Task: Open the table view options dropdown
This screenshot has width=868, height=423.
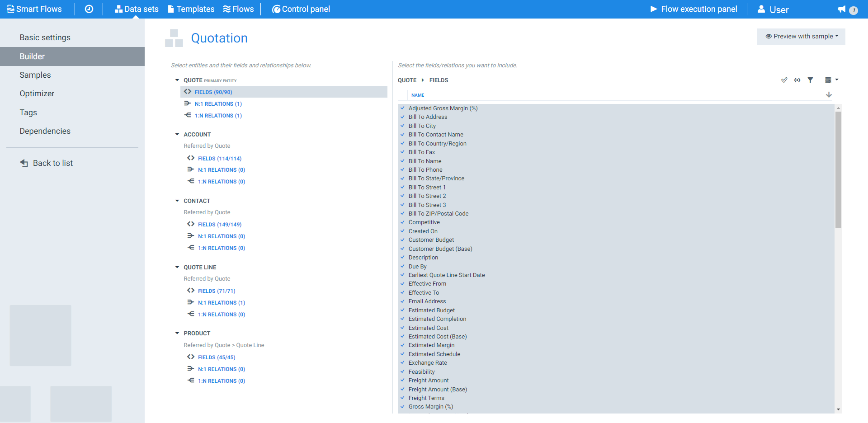Action: 832,80
